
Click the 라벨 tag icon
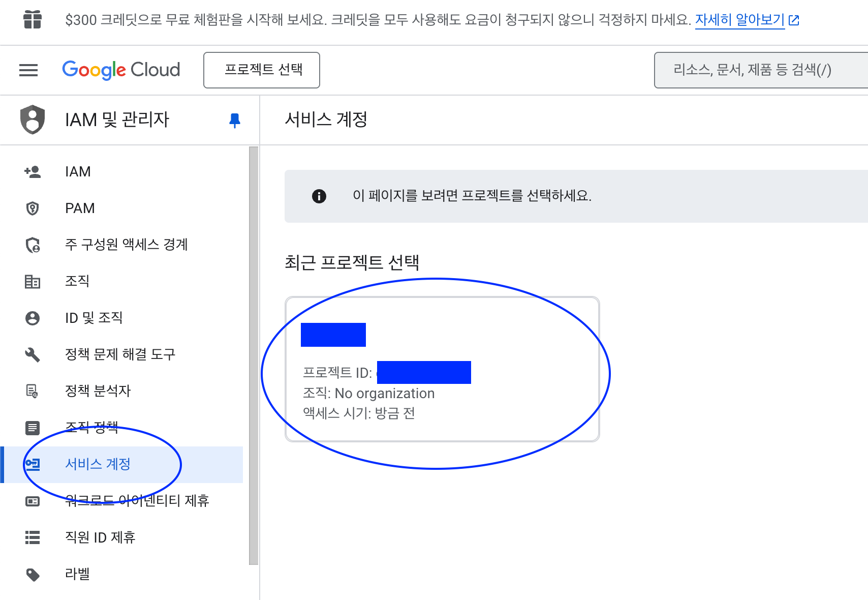[33, 575]
